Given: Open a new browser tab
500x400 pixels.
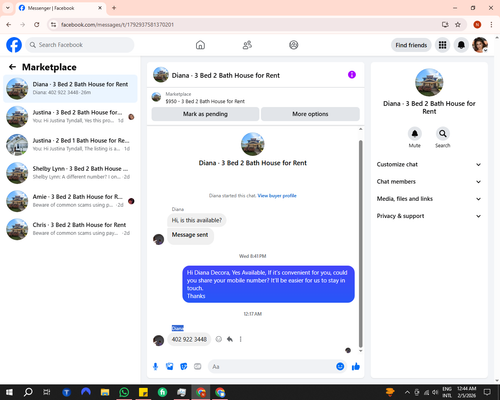Looking at the screenshot, I should (114, 8).
